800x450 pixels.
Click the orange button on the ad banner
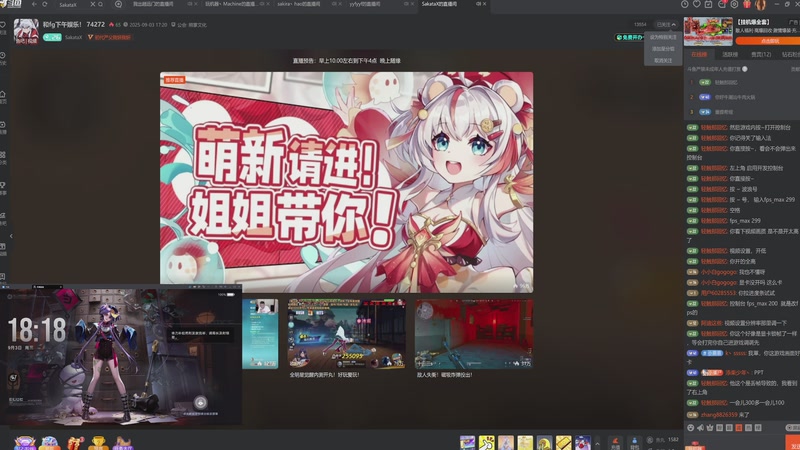(x=769, y=41)
